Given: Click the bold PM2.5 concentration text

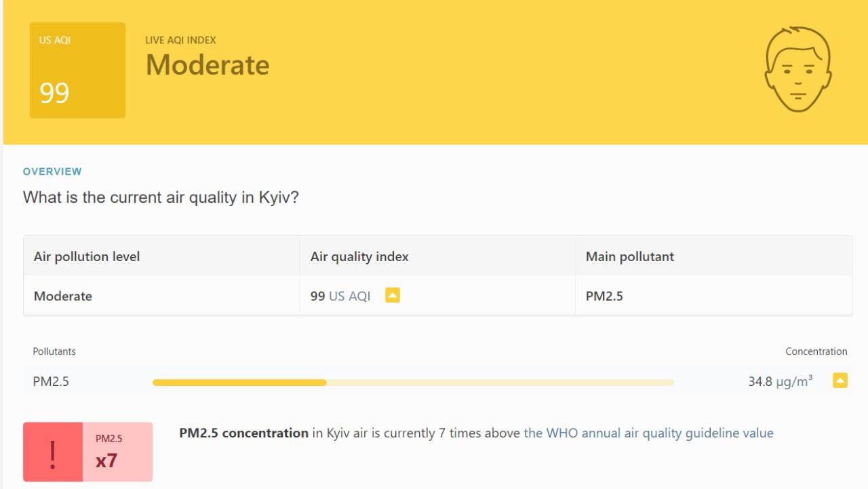Looking at the screenshot, I should (243, 433).
